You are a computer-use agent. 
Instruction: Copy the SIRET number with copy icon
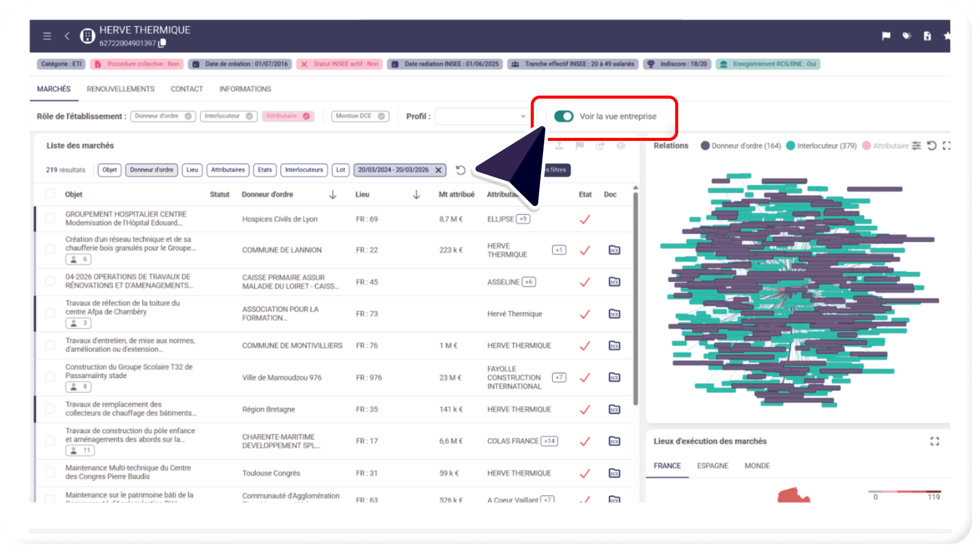coord(162,43)
